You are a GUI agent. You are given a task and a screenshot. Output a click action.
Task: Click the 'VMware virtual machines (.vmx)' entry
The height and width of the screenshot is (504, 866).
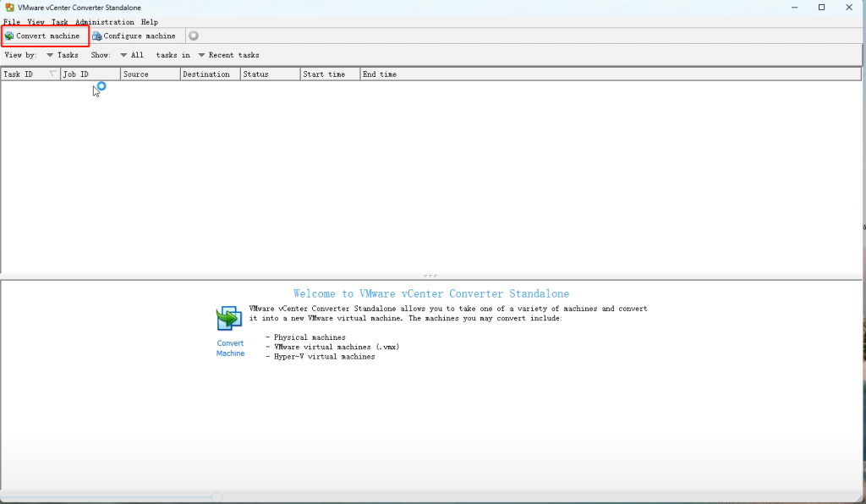337,348
